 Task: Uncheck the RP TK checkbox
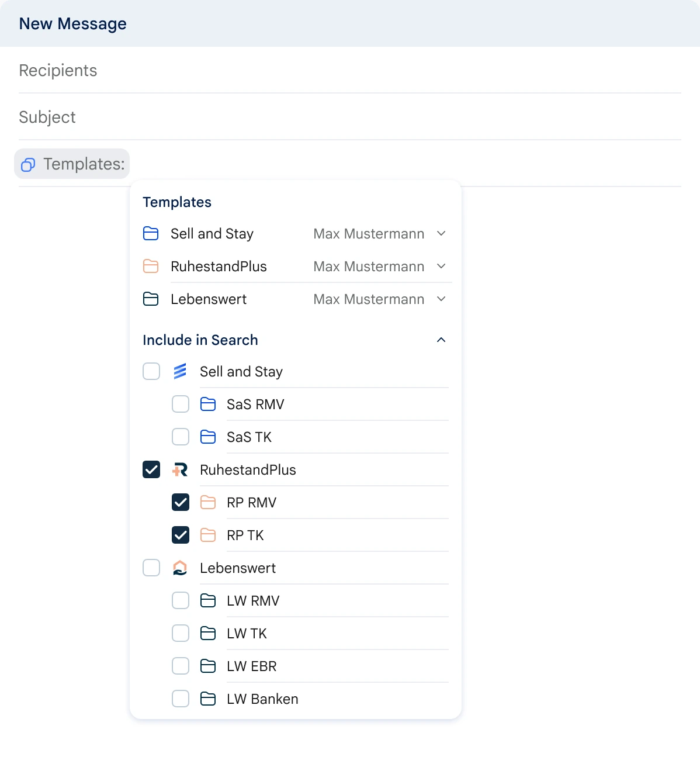click(x=181, y=535)
